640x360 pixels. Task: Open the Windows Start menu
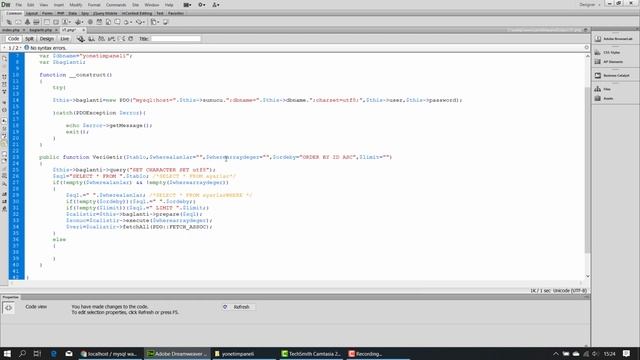coord(7,353)
